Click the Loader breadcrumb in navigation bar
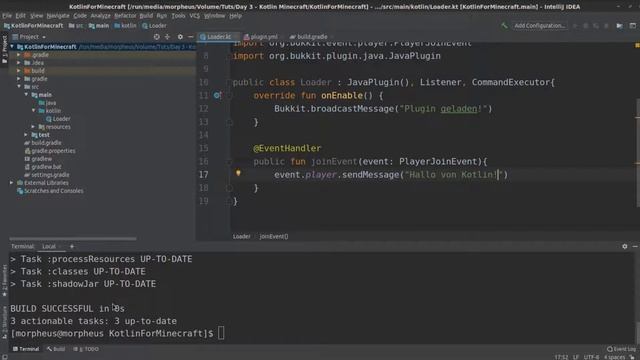This screenshot has height=360, width=640. point(154,26)
